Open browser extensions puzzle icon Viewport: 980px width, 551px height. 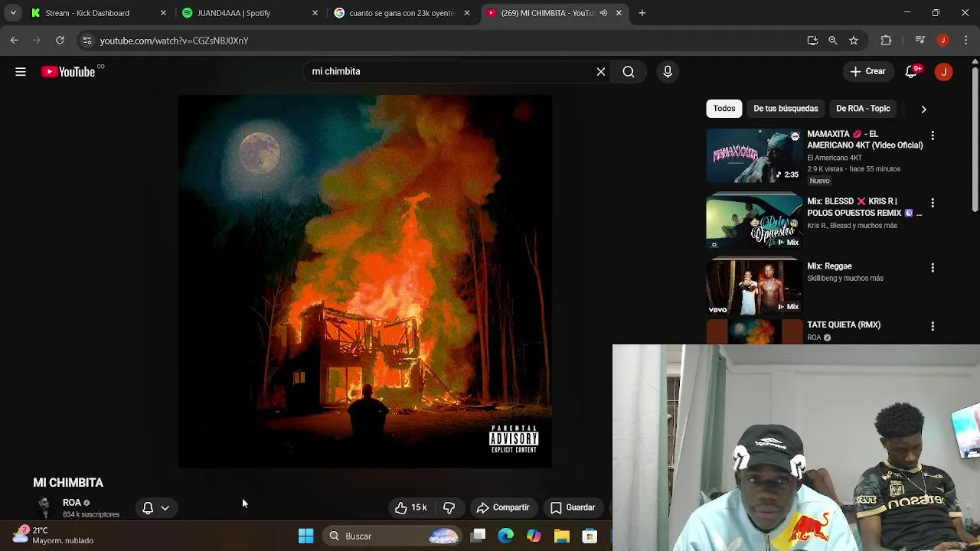(887, 41)
